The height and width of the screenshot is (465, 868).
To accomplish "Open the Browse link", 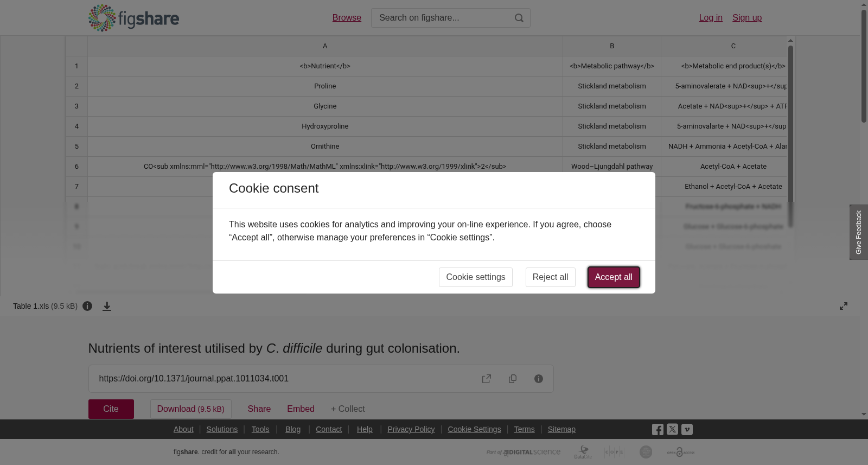I will (347, 18).
